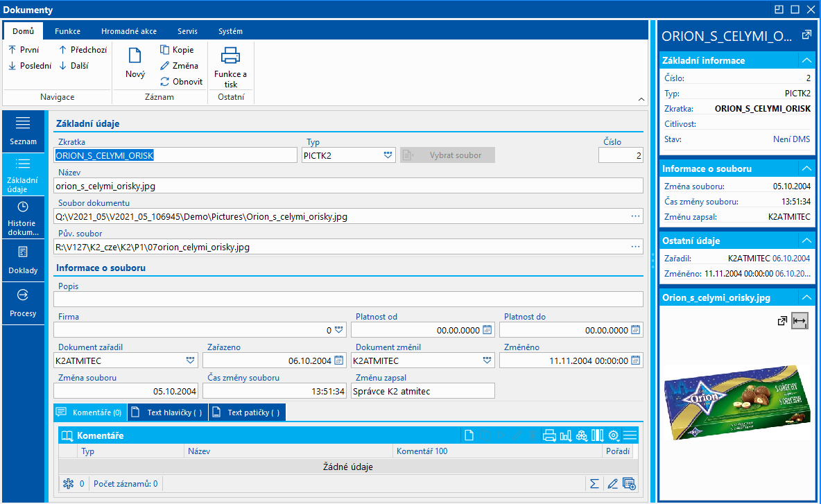Screen dimensions: 821x504
Task: Open Funkce a tisk printer icon
Action: [x=230, y=55]
